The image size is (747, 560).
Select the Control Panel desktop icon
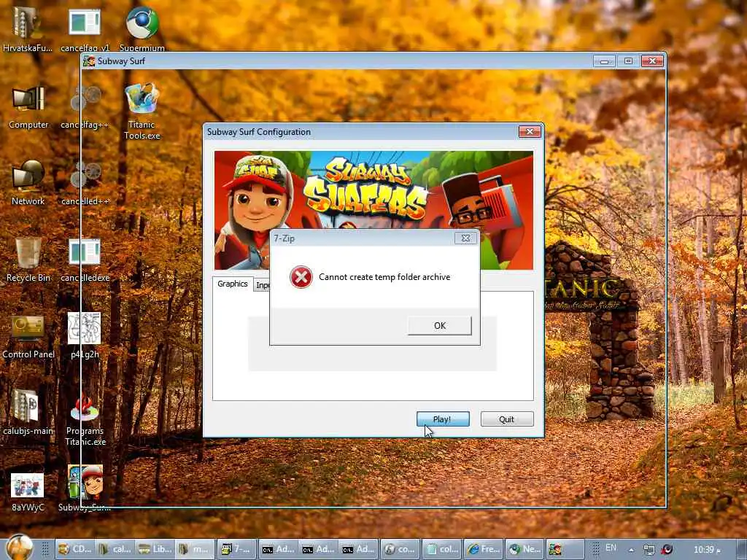pos(28,336)
